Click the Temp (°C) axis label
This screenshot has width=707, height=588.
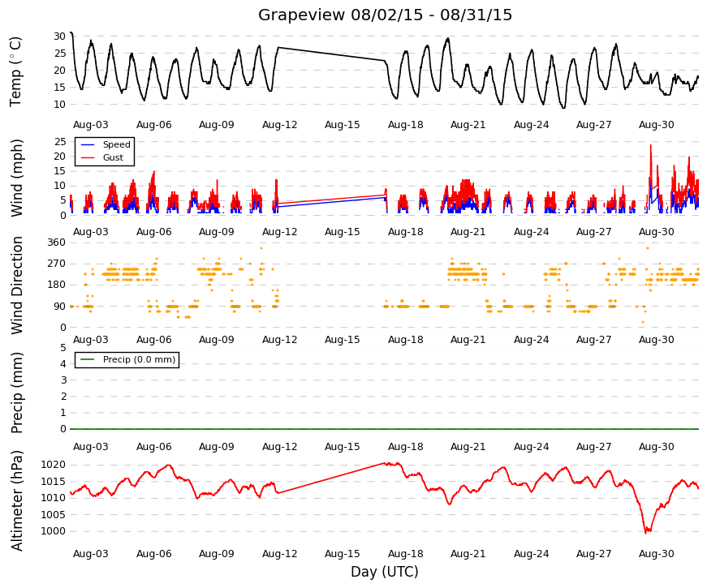[15, 71]
